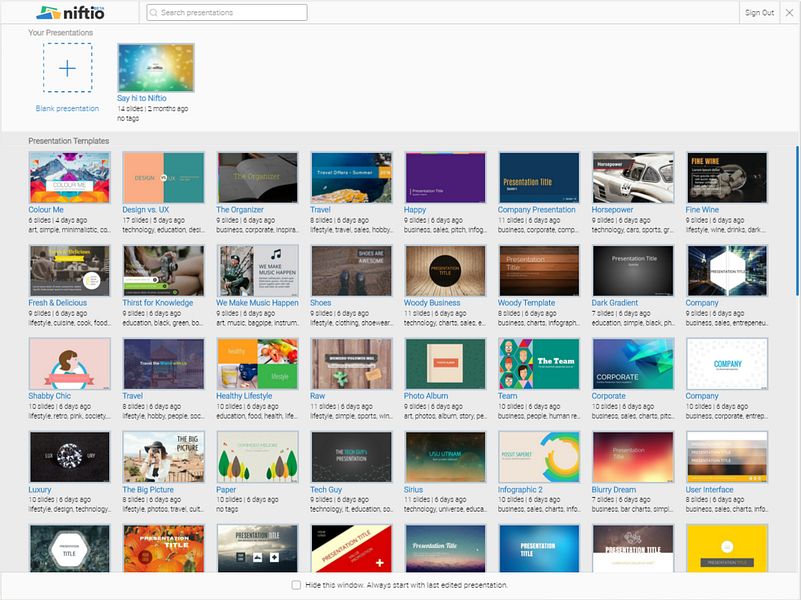This screenshot has height=600, width=801.
Task: Close the presentation chooser window
Action: click(789, 13)
